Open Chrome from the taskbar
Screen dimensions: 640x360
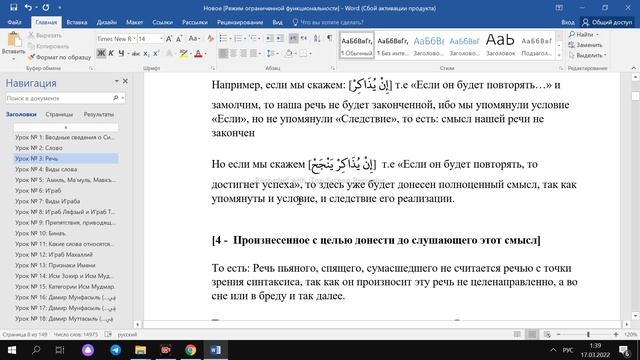tap(191, 350)
